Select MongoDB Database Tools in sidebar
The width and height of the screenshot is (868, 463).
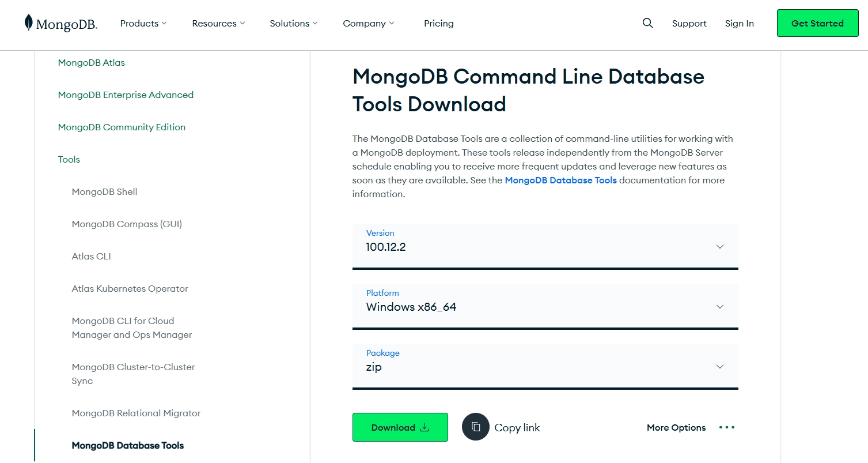128,445
